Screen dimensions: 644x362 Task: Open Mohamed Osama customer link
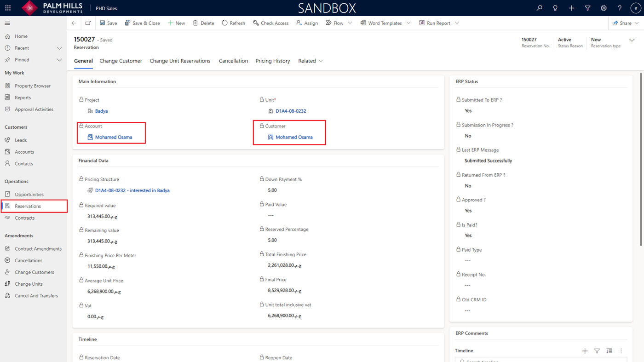pos(294,137)
